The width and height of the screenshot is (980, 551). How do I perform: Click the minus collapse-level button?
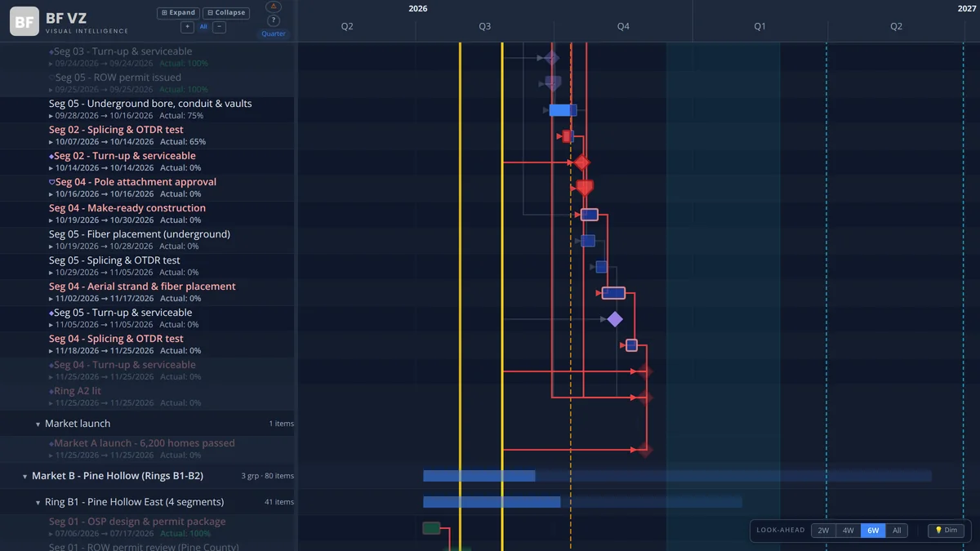click(x=219, y=27)
